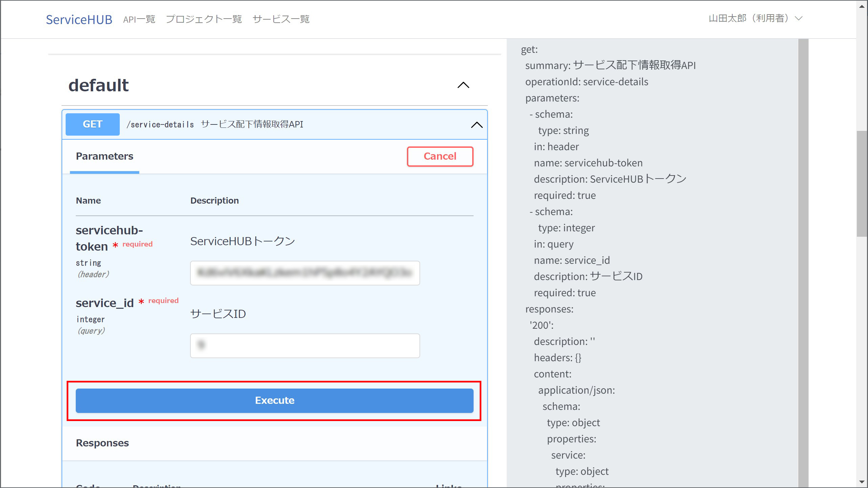Click the default section title
This screenshot has width=868, height=488.
(x=98, y=85)
